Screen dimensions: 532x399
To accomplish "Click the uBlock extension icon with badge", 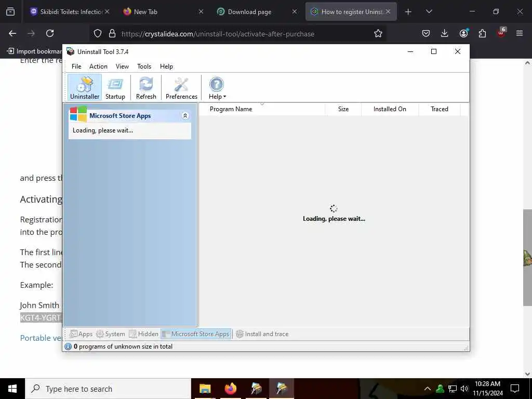I will tap(501, 33).
